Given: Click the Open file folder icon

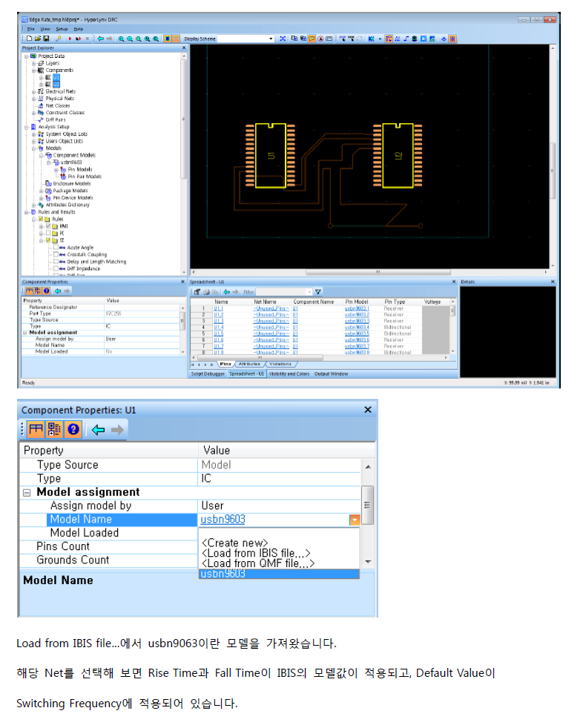Looking at the screenshot, I should (x=37, y=38).
